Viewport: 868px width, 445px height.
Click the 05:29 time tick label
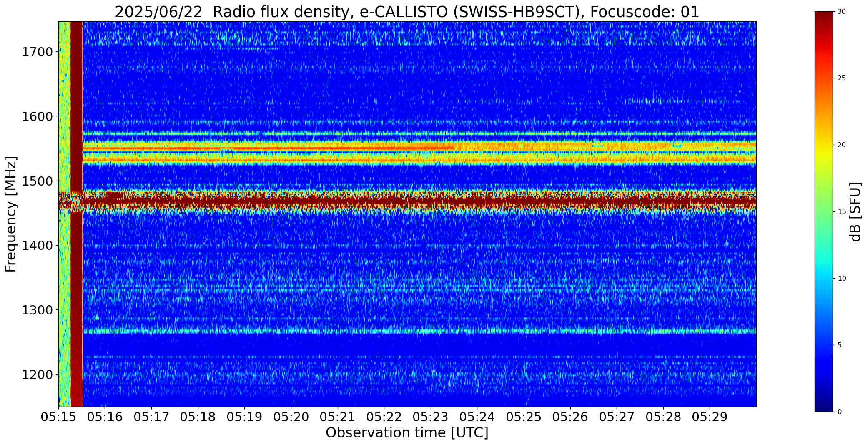tap(710, 417)
